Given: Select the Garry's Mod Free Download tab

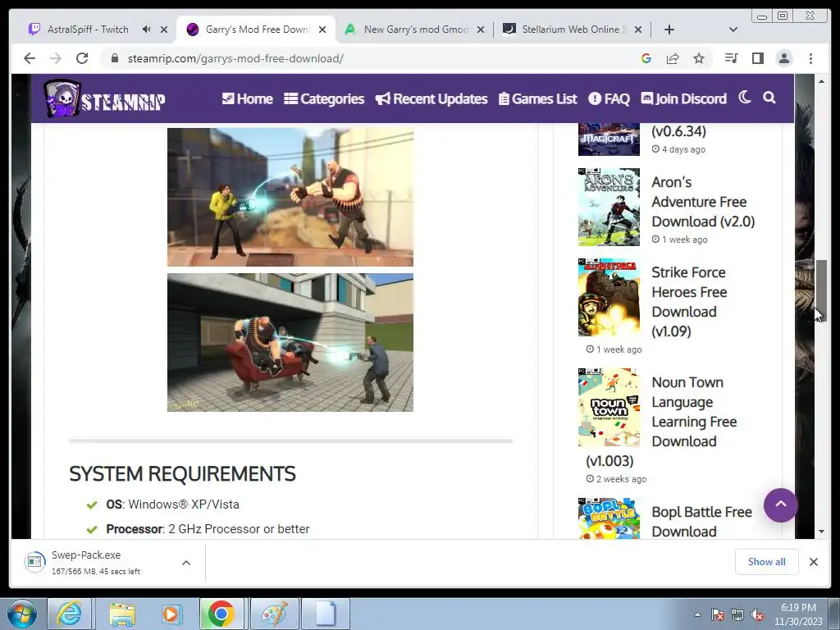Looking at the screenshot, I should pos(257,30).
